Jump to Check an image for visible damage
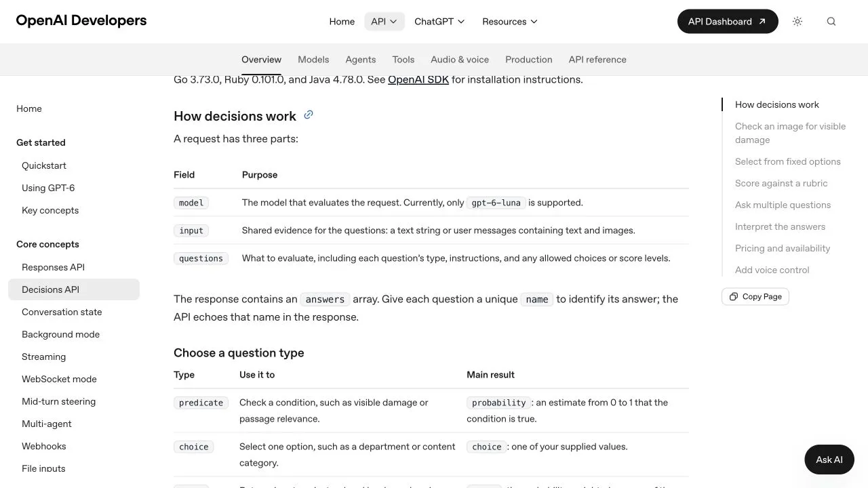 [x=791, y=133]
